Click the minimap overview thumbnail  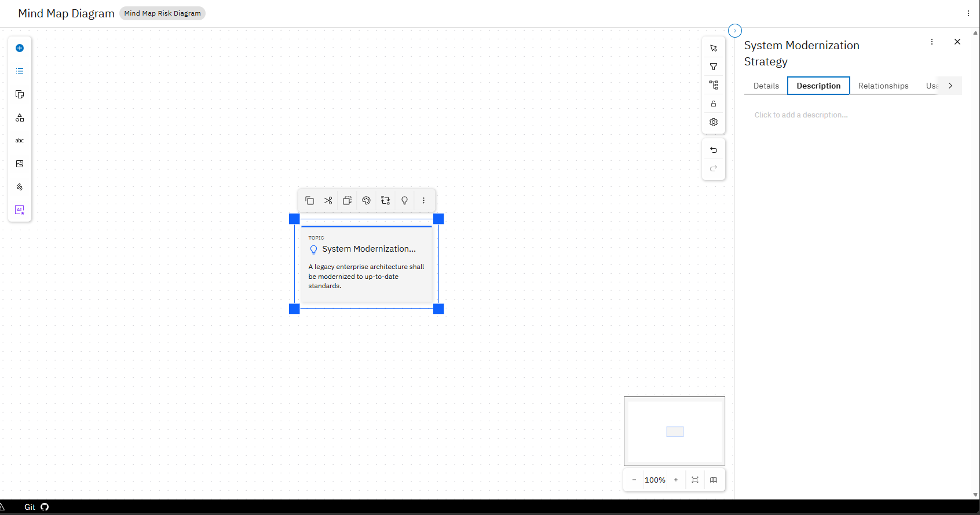click(x=674, y=431)
